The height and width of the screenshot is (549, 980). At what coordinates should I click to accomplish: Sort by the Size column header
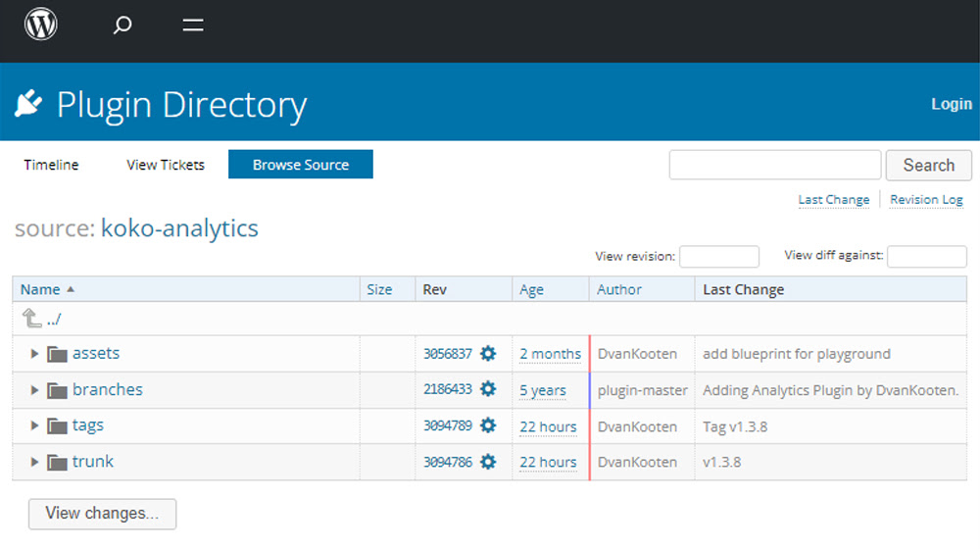[x=379, y=289]
